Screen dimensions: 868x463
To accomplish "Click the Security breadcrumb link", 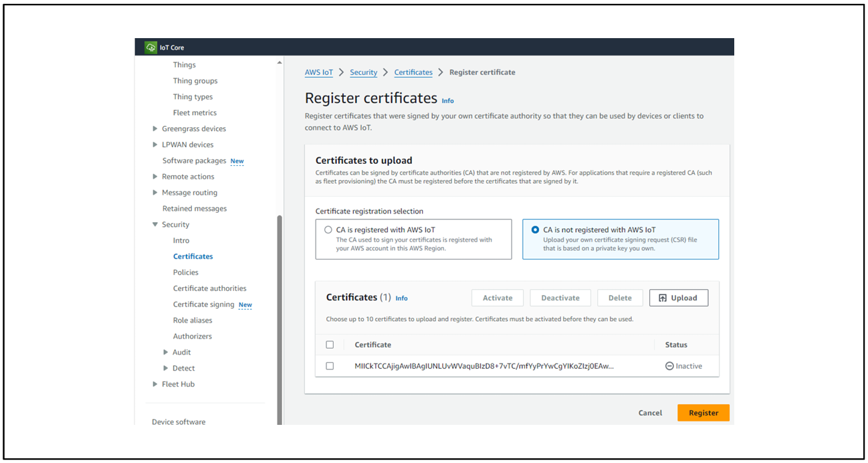I will coord(364,72).
